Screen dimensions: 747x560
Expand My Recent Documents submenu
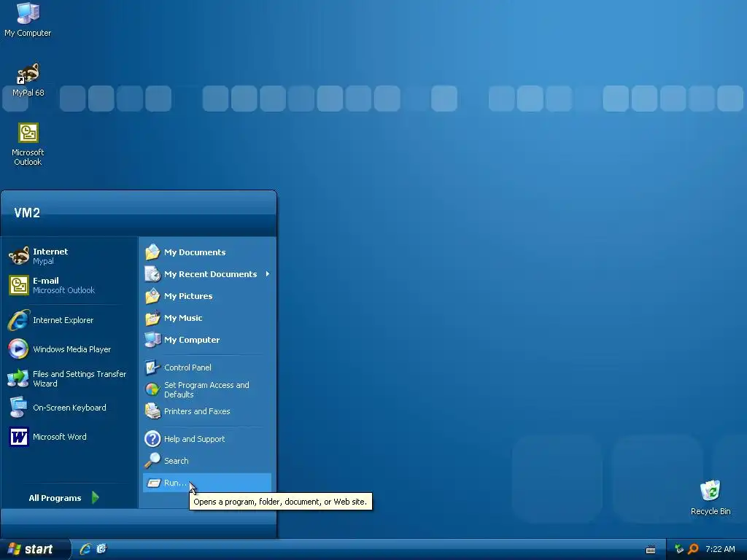[x=206, y=274]
